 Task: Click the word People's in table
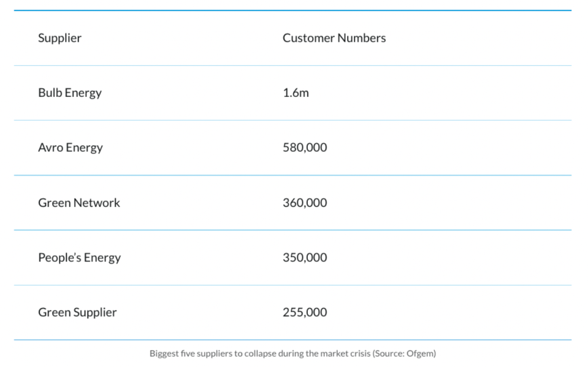pyautogui.click(x=59, y=257)
